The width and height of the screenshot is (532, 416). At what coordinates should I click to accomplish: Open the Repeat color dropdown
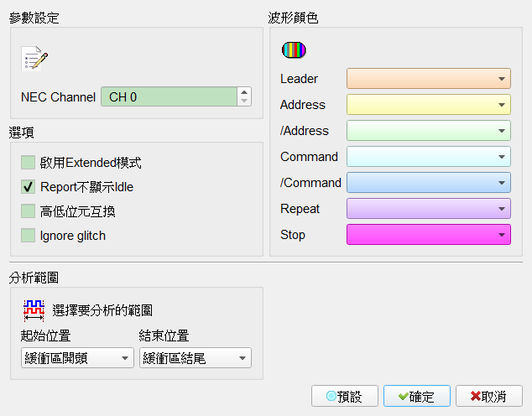[x=429, y=209]
